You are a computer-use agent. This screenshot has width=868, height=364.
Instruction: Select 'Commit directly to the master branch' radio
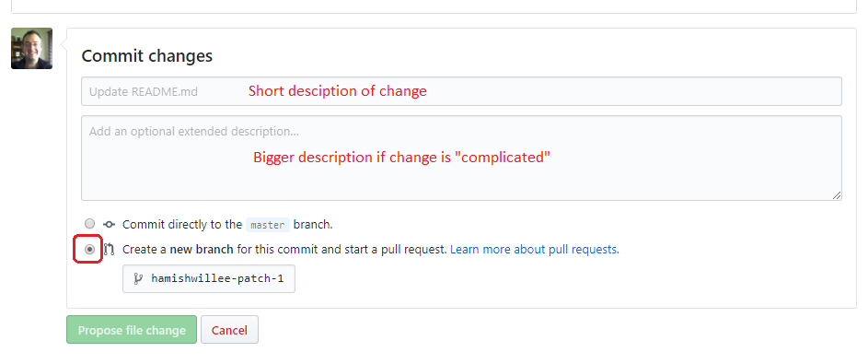[89, 224]
